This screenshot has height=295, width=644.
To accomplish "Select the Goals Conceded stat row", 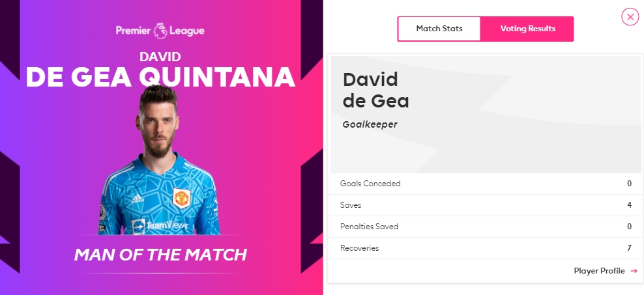I will click(486, 184).
